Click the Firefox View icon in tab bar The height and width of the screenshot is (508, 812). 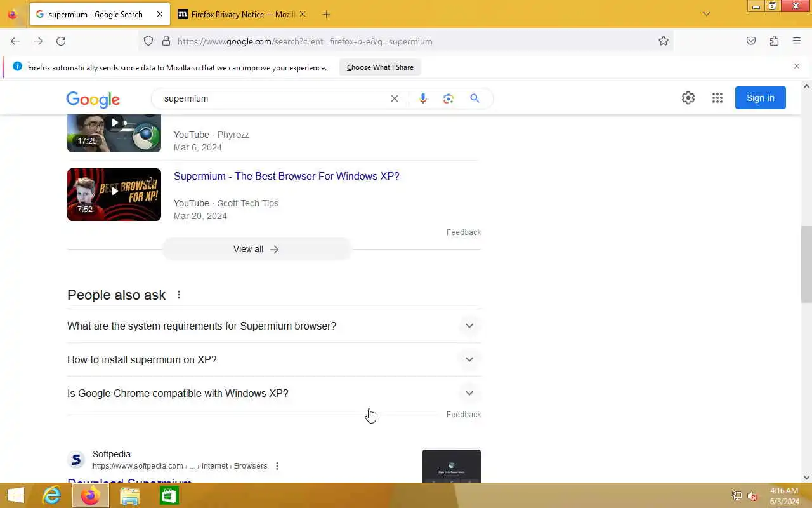[x=12, y=14]
